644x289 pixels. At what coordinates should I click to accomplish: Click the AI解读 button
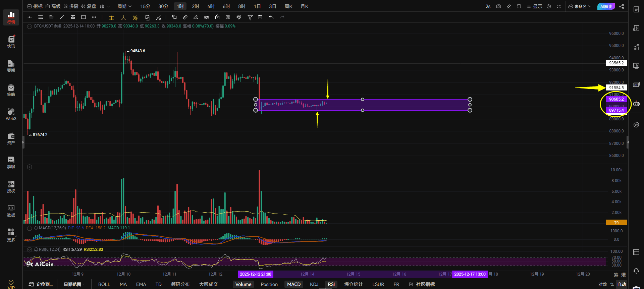click(606, 6)
